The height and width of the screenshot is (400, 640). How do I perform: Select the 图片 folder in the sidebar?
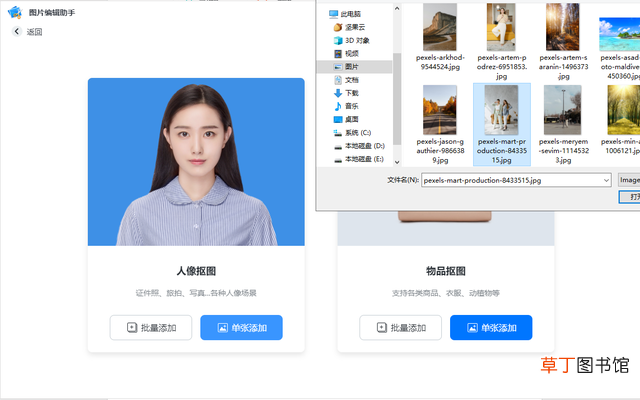tap(354, 67)
